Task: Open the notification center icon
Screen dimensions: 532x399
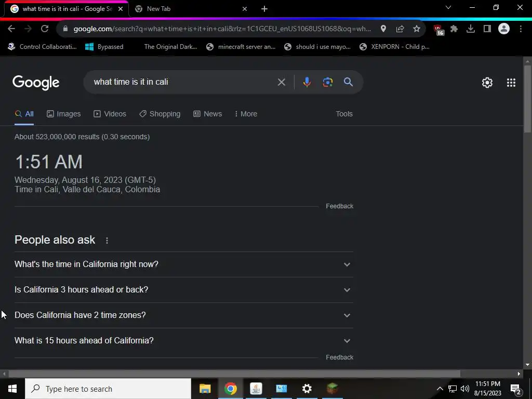Action: [x=516, y=389]
